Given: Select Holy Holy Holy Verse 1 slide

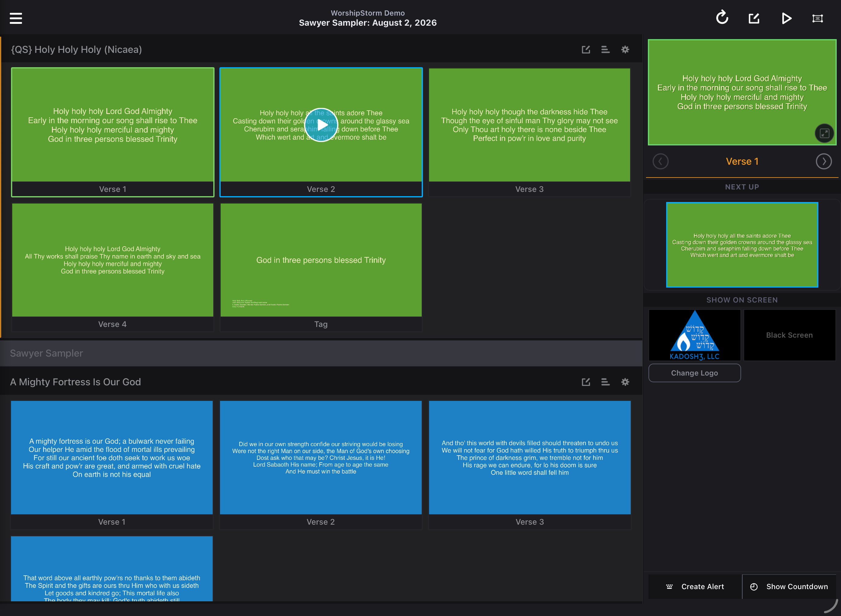Looking at the screenshot, I should point(113,132).
